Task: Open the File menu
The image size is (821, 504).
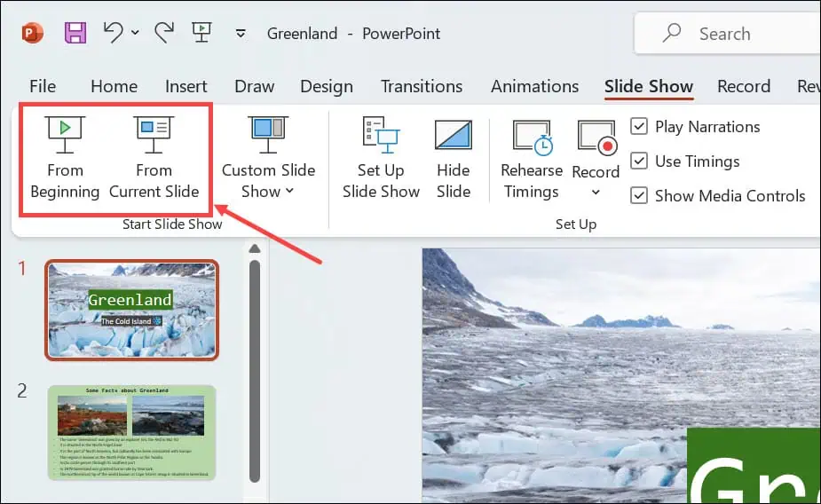Action: [43, 86]
